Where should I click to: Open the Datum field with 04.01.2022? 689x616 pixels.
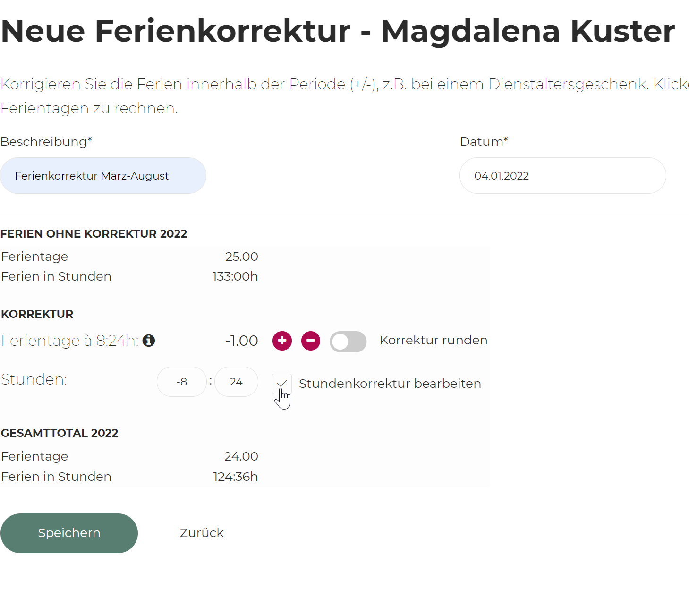pos(562,176)
